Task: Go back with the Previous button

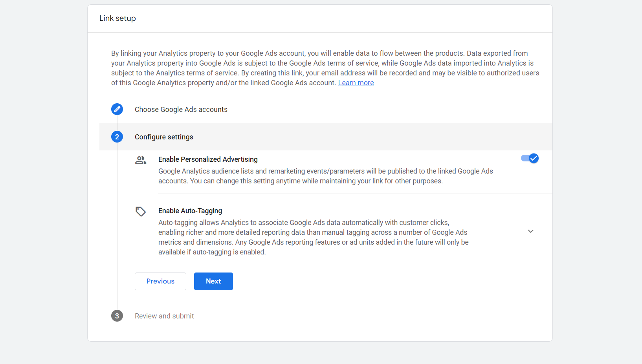Action: click(x=160, y=281)
